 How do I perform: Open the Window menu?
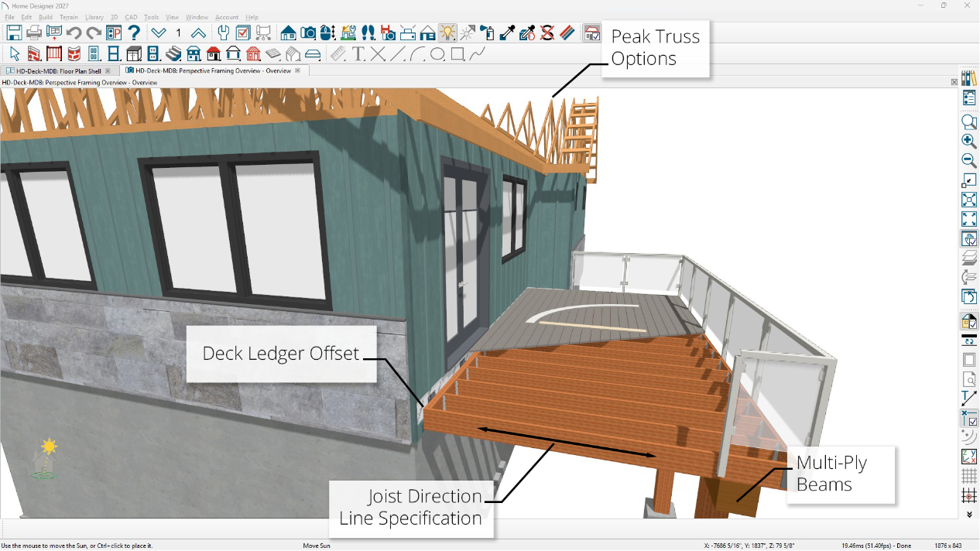point(197,17)
